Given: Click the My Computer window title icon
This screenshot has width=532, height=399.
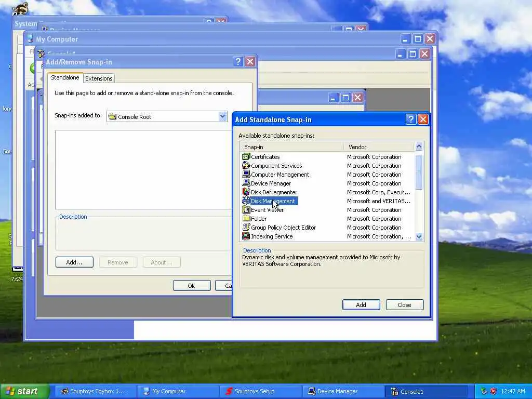Looking at the screenshot, I should tap(30, 39).
